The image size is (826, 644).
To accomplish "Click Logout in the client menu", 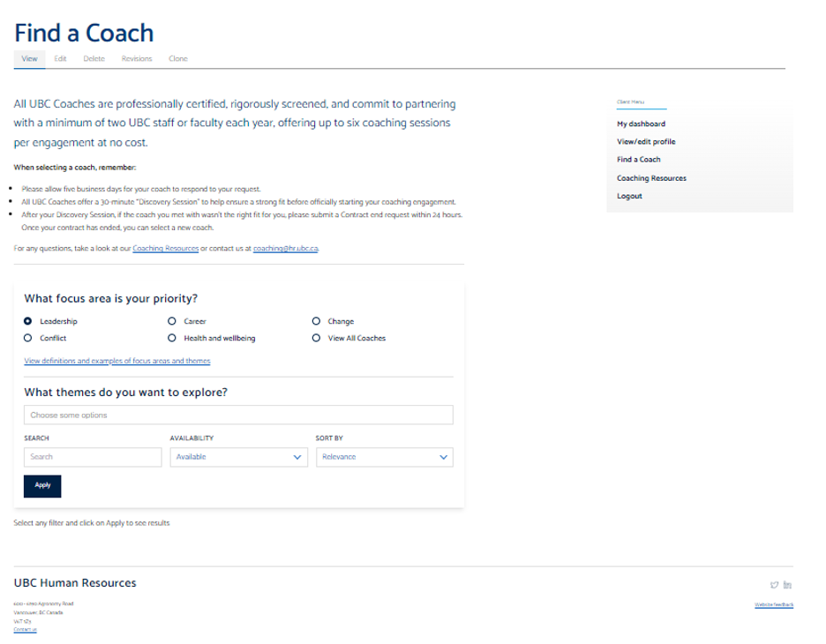I will click(629, 196).
